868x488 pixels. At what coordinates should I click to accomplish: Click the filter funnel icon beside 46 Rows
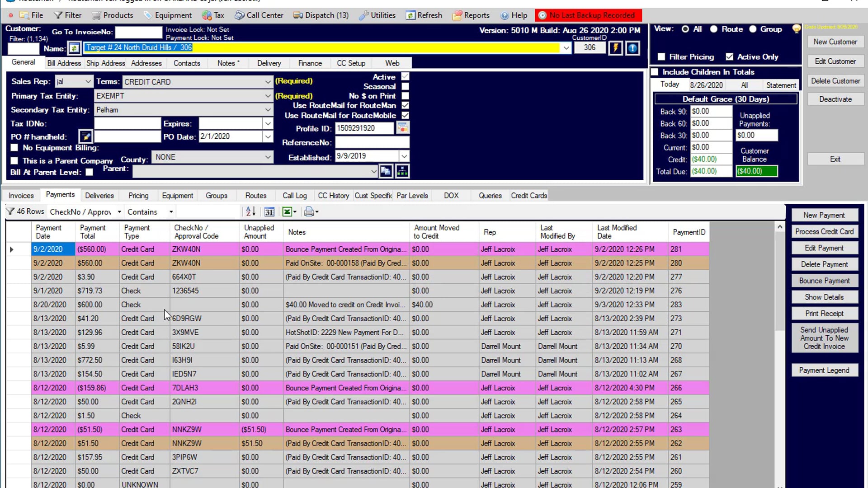(x=10, y=211)
